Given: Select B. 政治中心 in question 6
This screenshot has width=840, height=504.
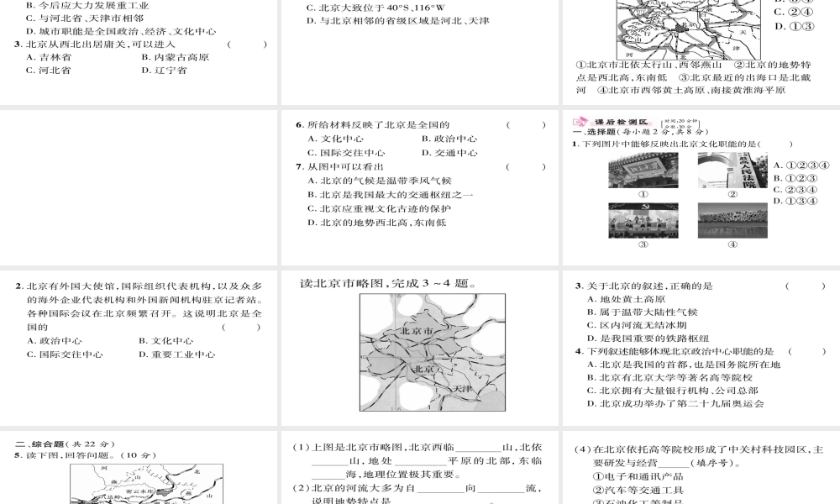Looking at the screenshot, I should tap(449, 139).
